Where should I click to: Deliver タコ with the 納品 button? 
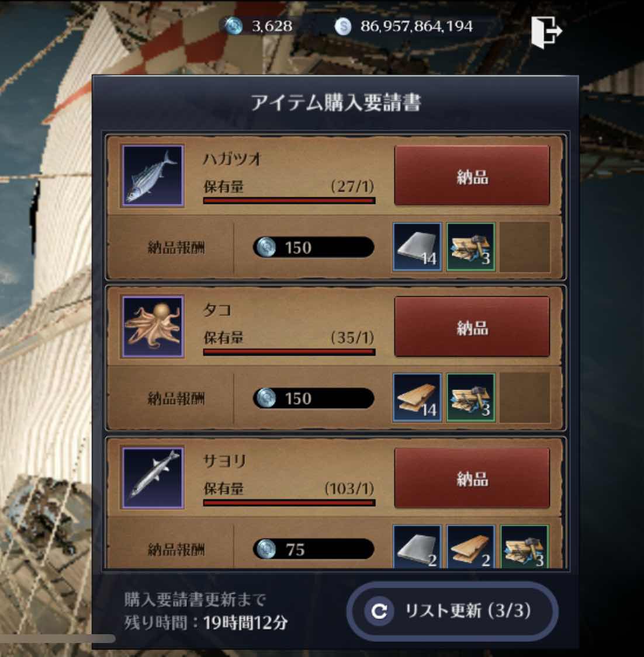pos(472,326)
